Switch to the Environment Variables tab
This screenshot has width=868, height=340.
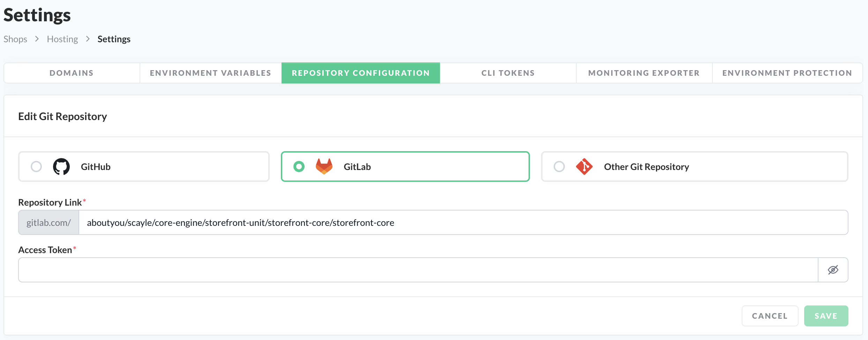[x=210, y=73]
